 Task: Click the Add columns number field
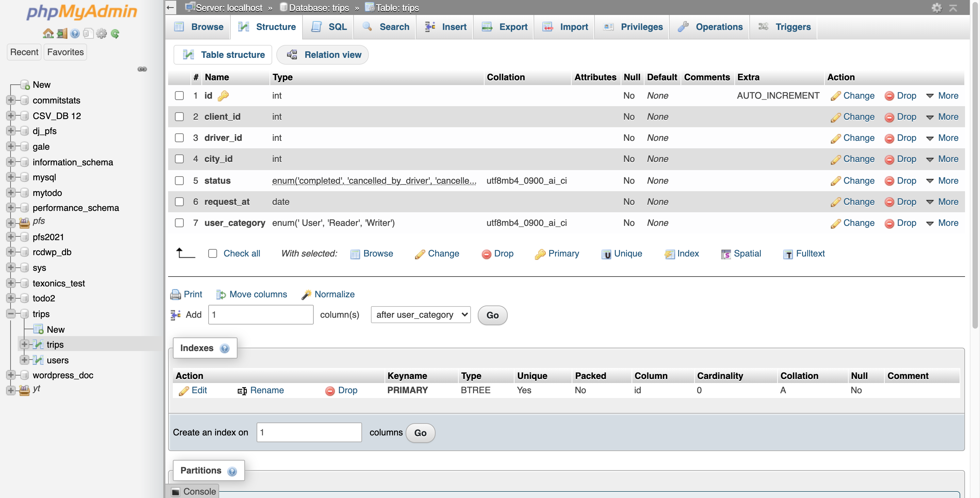click(261, 315)
